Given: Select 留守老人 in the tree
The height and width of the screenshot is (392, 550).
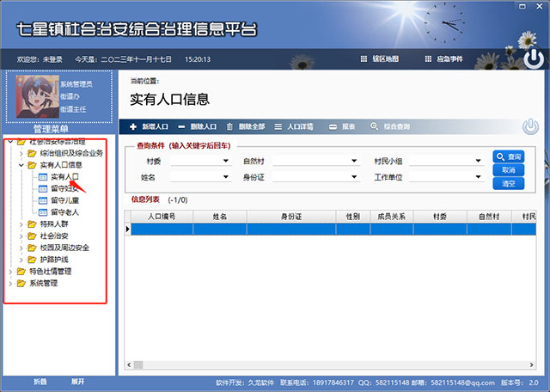Looking at the screenshot, I should click(65, 212).
